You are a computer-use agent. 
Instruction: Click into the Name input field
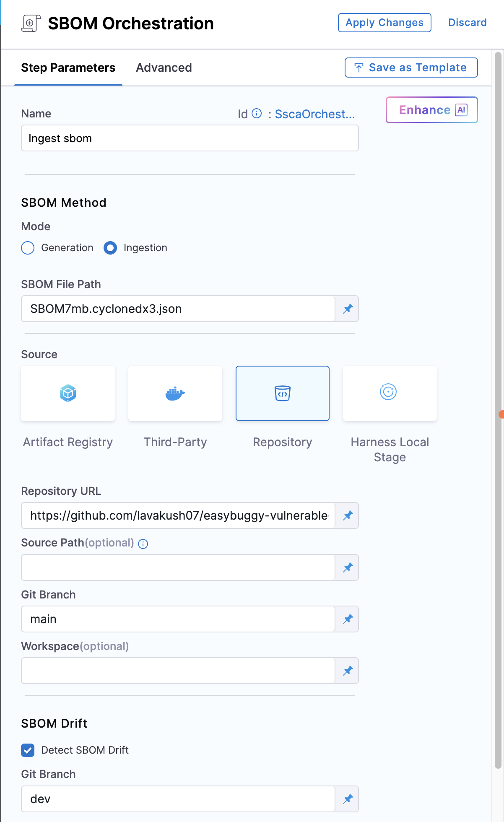(190, 138)
